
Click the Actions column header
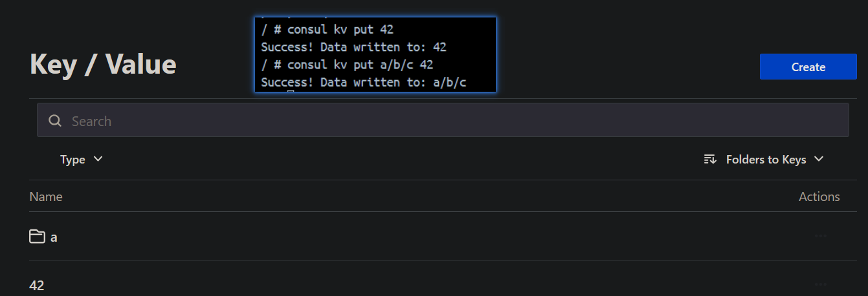[819, 196]
